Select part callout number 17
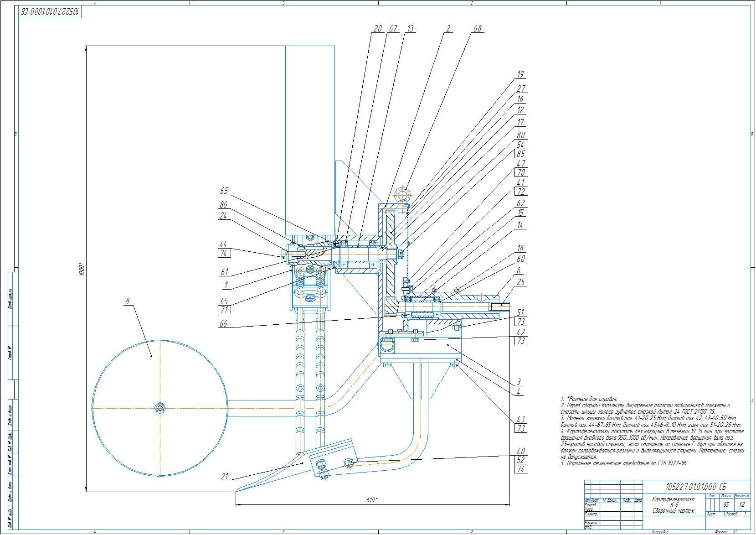 point(519,122)
